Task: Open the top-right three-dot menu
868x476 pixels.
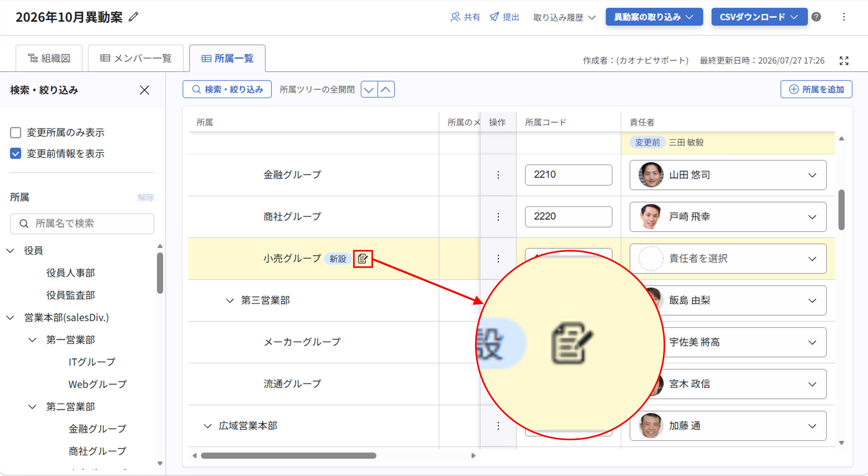Action: tap(844, 17)
